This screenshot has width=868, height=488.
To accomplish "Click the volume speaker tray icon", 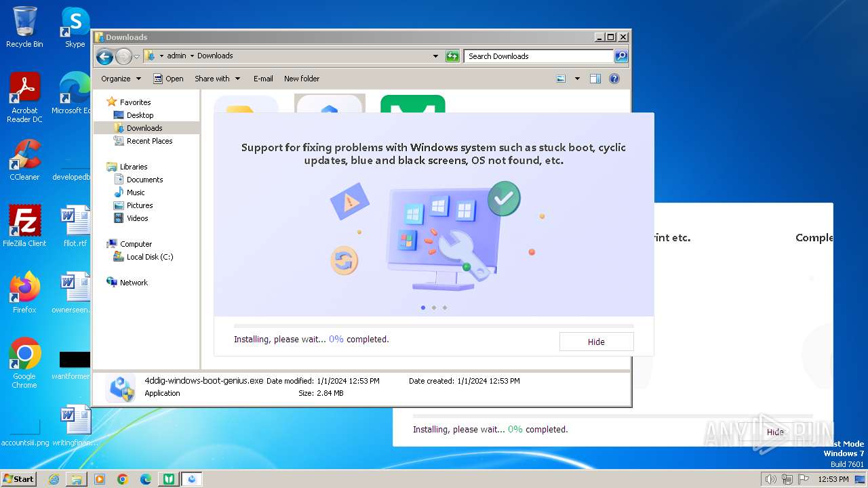I will [770, 479].
